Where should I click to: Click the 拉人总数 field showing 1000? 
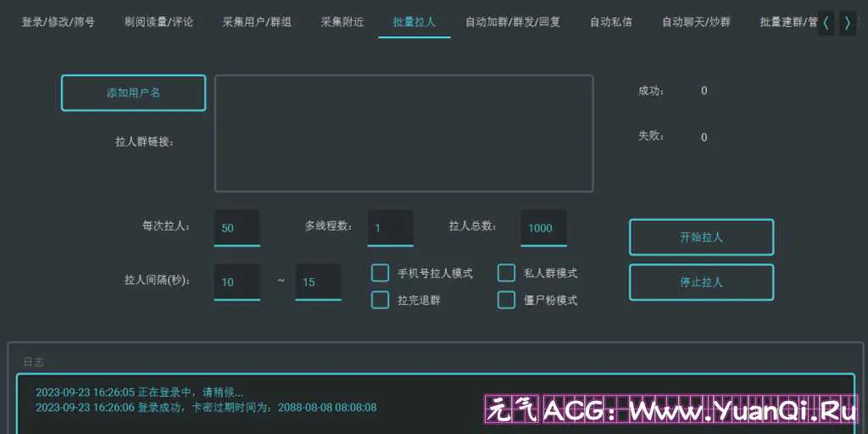click(543, 227)
